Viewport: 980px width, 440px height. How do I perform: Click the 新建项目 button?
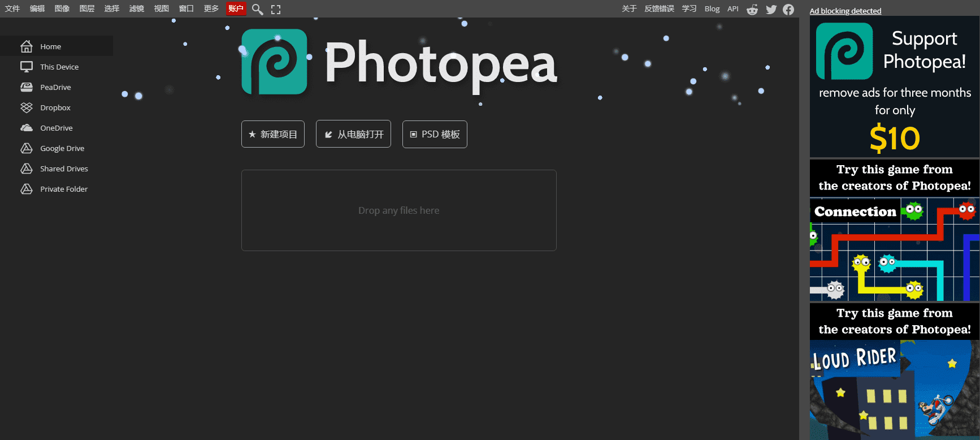coord(273,134)
